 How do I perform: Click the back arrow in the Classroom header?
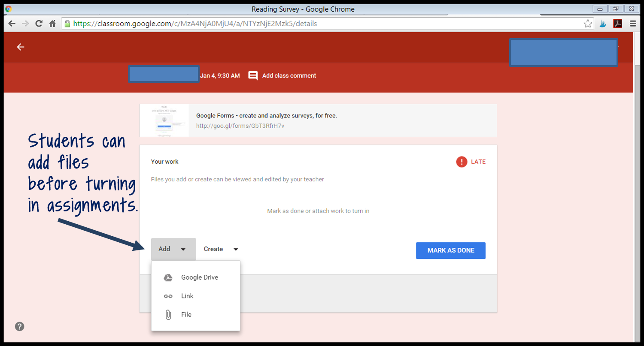pos(20,47)
